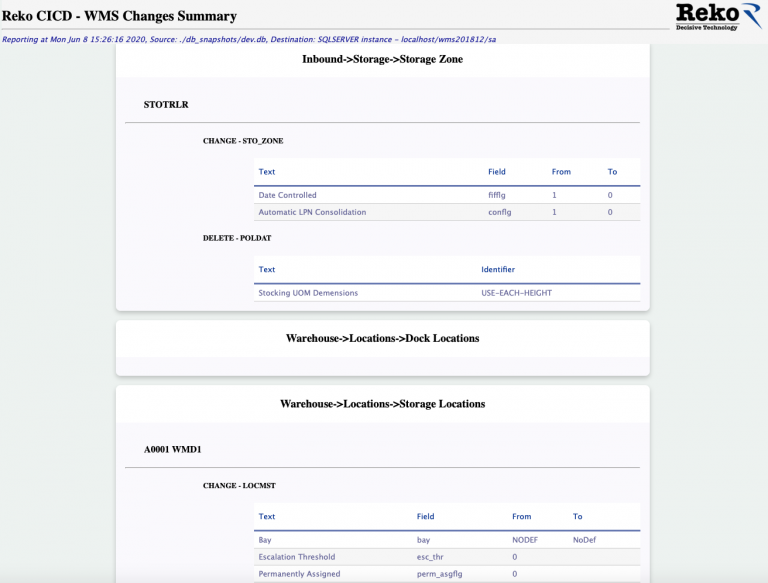
Task: Select the STOTRLR record heading
Action: point(166,104)
